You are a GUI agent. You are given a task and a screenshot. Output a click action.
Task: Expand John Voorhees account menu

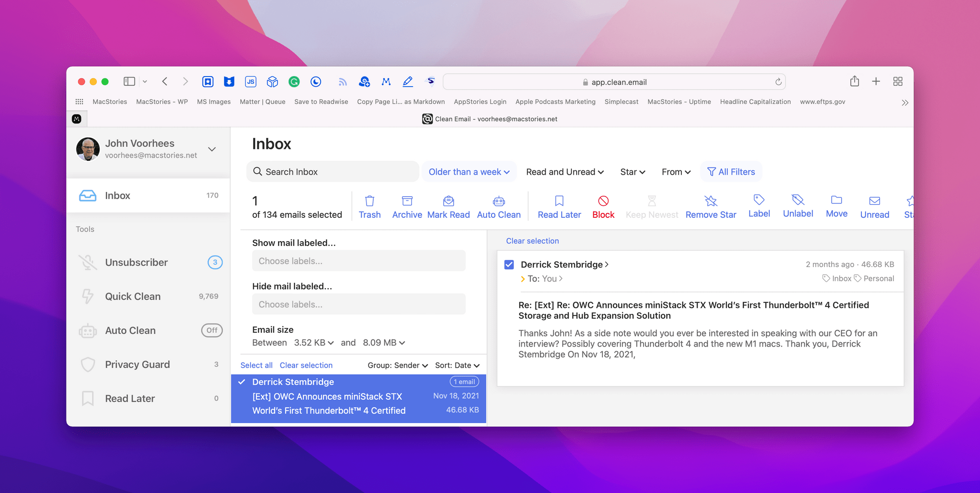212,149
